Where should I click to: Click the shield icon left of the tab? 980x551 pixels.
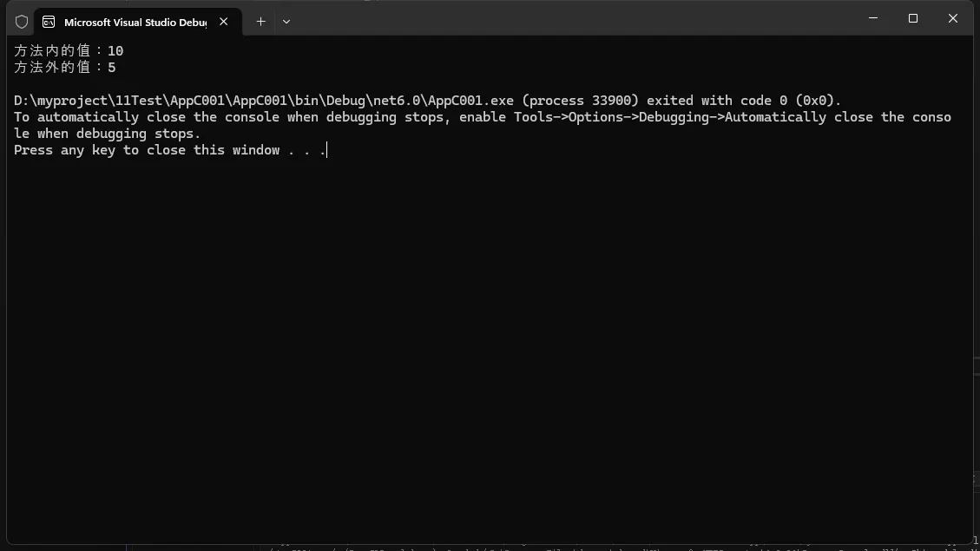pyautogui.click(x=22, y=22)
